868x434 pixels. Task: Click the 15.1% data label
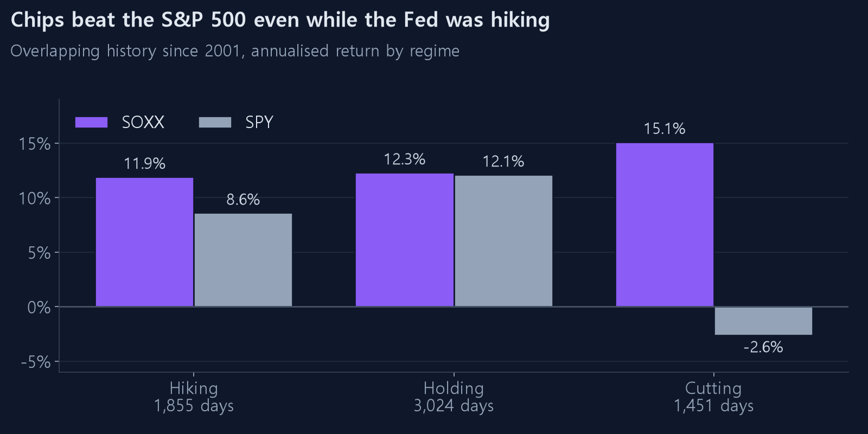pyautogui.click(x=665, y=129)
